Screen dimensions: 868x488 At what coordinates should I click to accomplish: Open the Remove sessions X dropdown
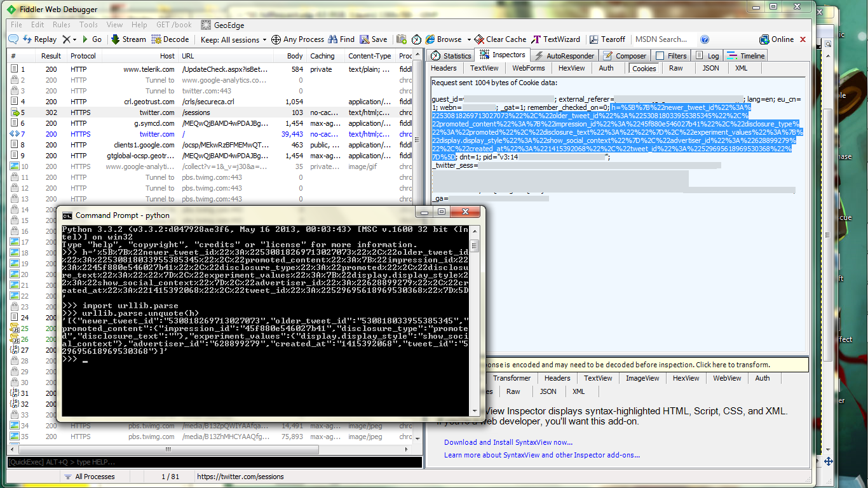70,39
